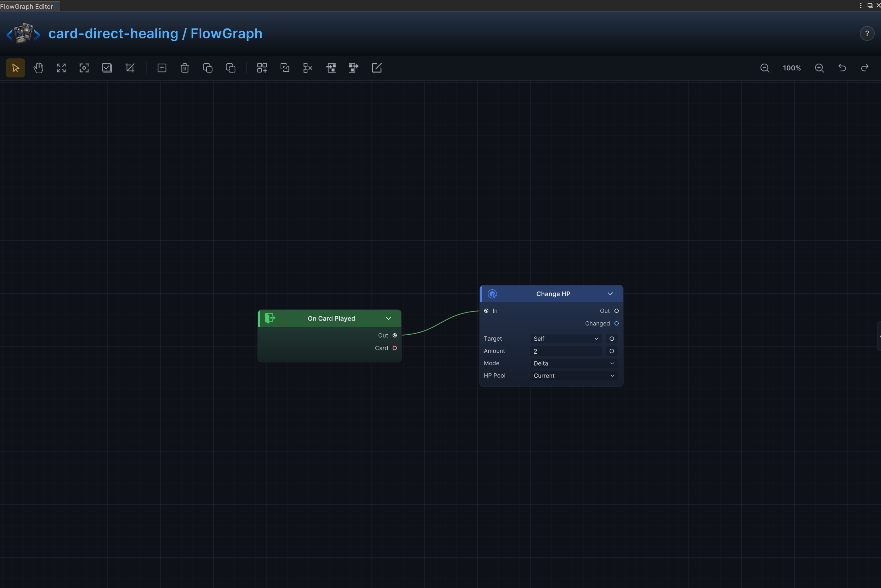Image resolution: width=881 pixels, height=588 pixels.
Task: Click the Changed output port
Action: coord(617,324)
